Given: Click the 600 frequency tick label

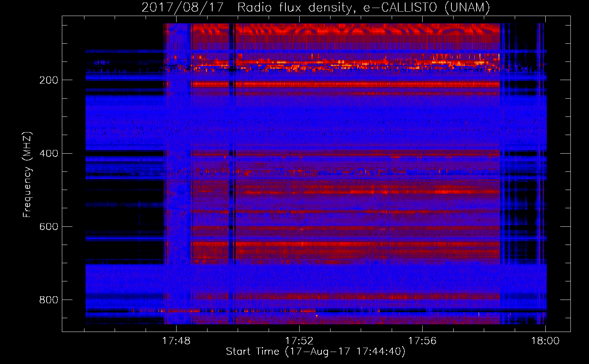Looking at the screenshot, I should 49,226.
